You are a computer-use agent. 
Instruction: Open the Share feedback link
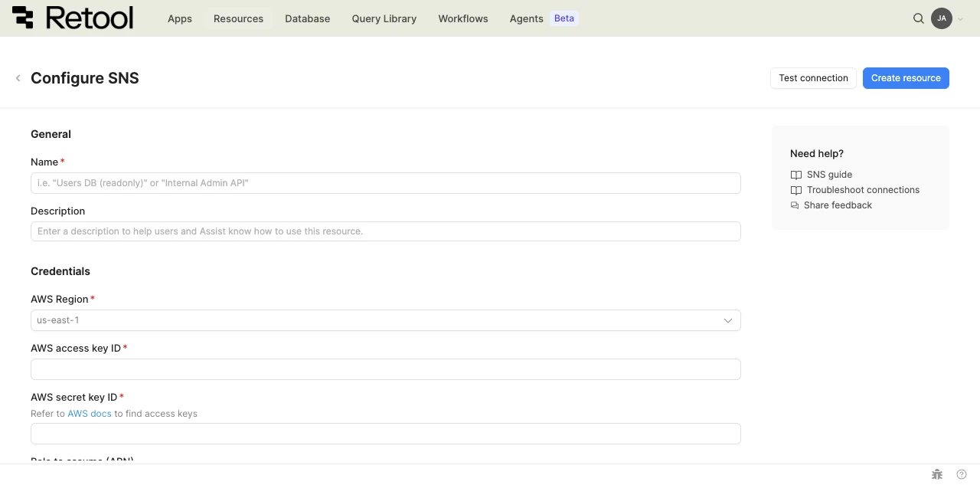coord(838,205)
